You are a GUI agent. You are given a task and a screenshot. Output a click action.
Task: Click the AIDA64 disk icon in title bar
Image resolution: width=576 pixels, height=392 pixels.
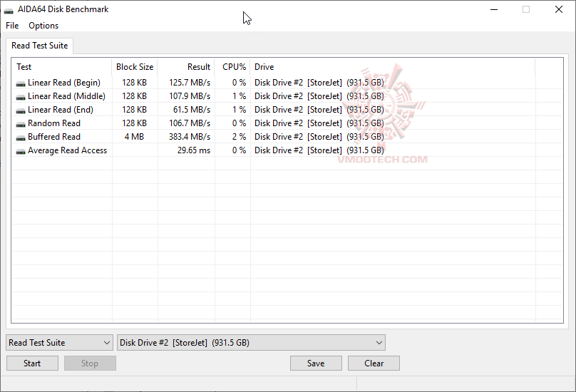(x=9, y=11)
